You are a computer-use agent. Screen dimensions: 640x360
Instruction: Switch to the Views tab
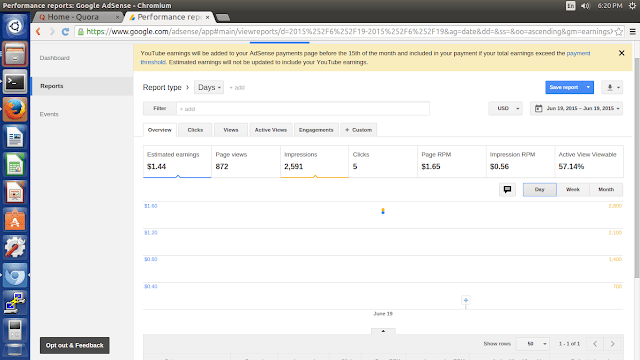coord(231,130)
